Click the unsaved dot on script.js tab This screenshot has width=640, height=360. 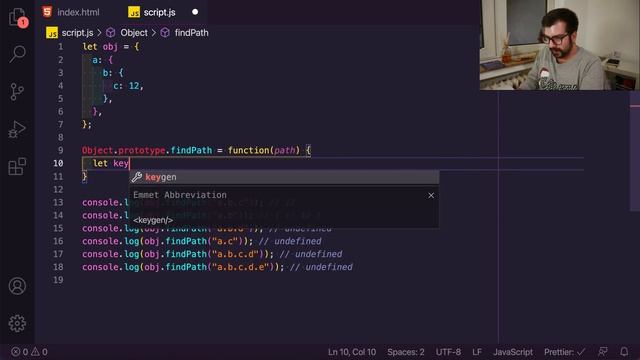coord(195,12)
